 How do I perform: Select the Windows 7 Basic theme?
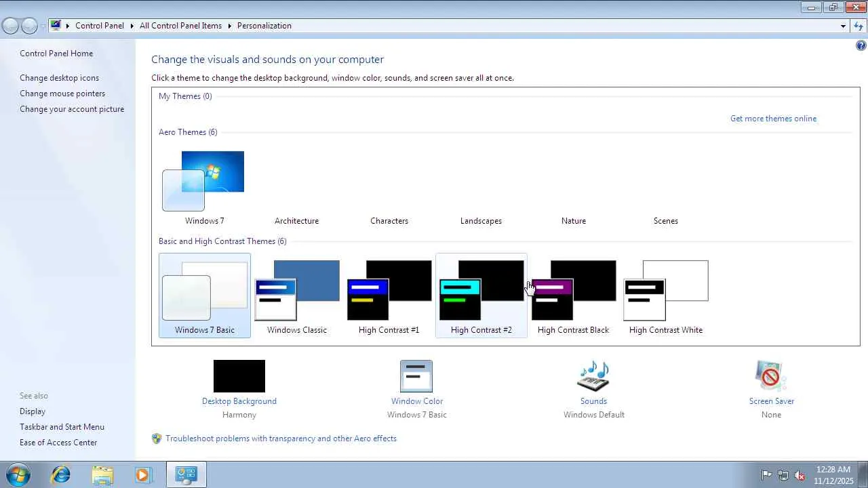(x=204, y=296)
